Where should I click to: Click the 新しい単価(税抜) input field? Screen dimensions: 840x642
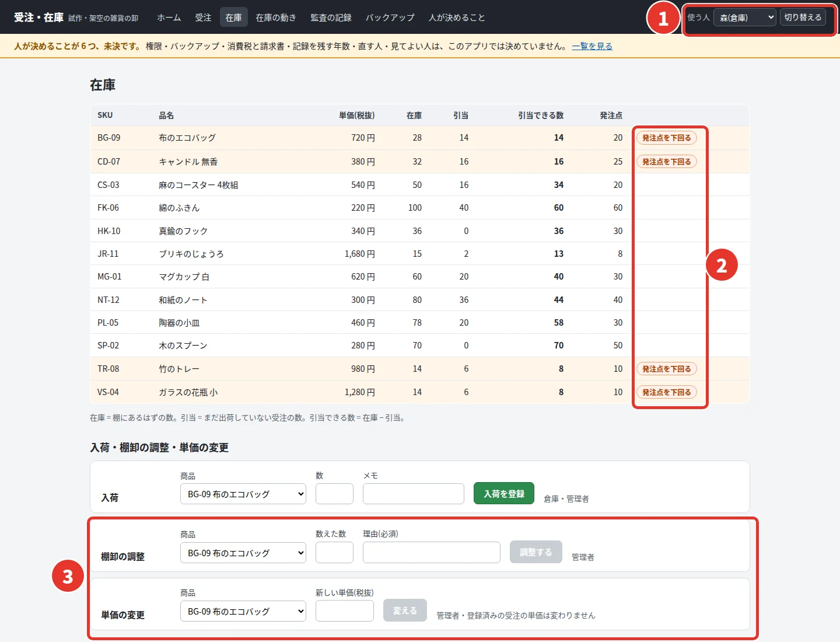345,611
